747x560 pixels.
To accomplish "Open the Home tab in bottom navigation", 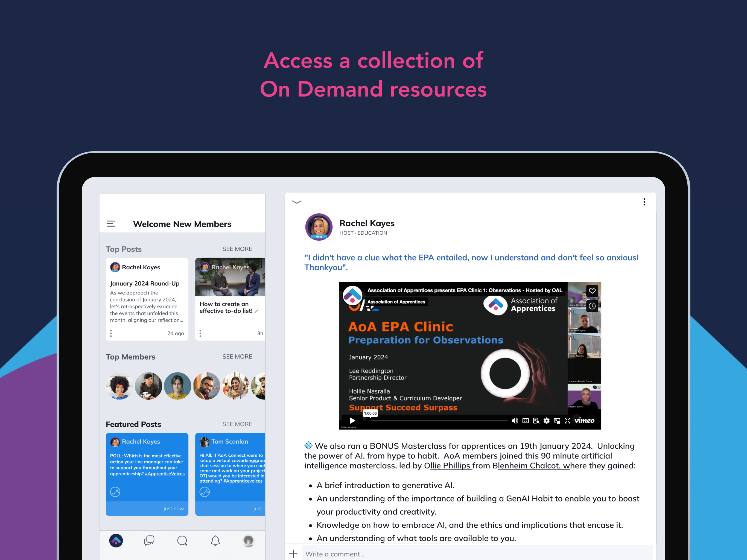I will [116, 541].
